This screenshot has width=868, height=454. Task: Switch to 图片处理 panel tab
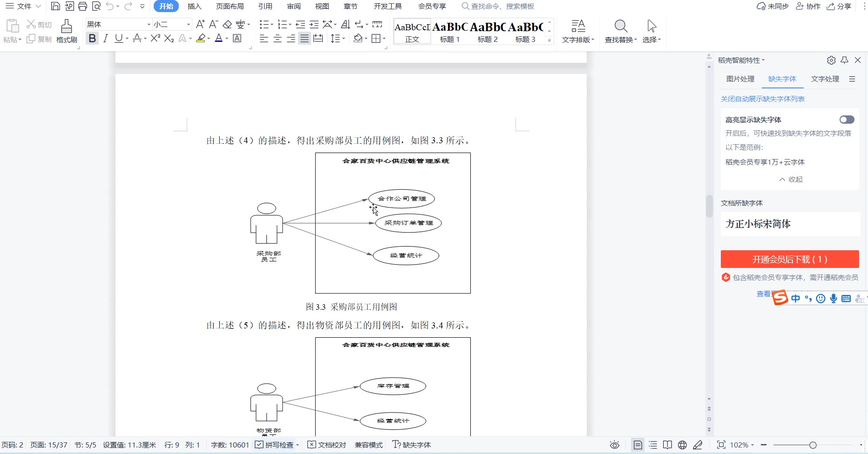(x=740, y=79)
